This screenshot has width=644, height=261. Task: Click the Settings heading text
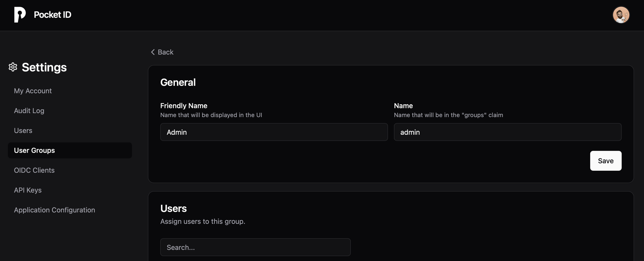coord(44,67)
